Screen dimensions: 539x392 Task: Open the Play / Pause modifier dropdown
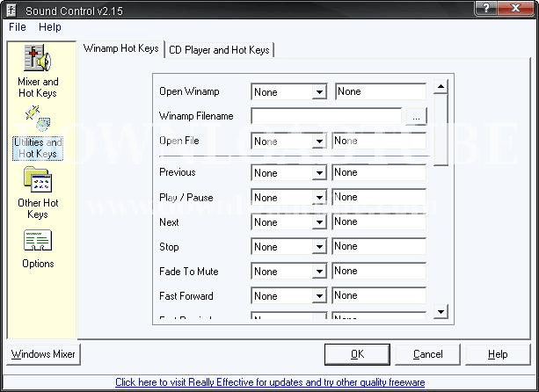pos(319,198)
